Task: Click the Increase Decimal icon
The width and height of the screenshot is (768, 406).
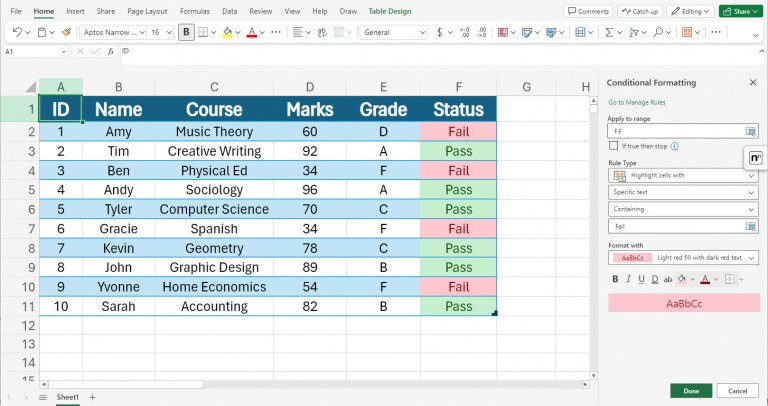Action: (464, 32)
